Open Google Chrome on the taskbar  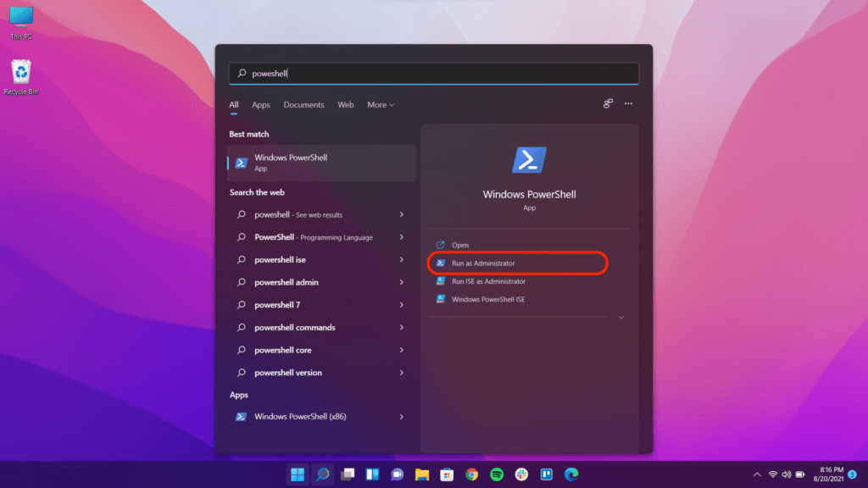pos(471,474)
